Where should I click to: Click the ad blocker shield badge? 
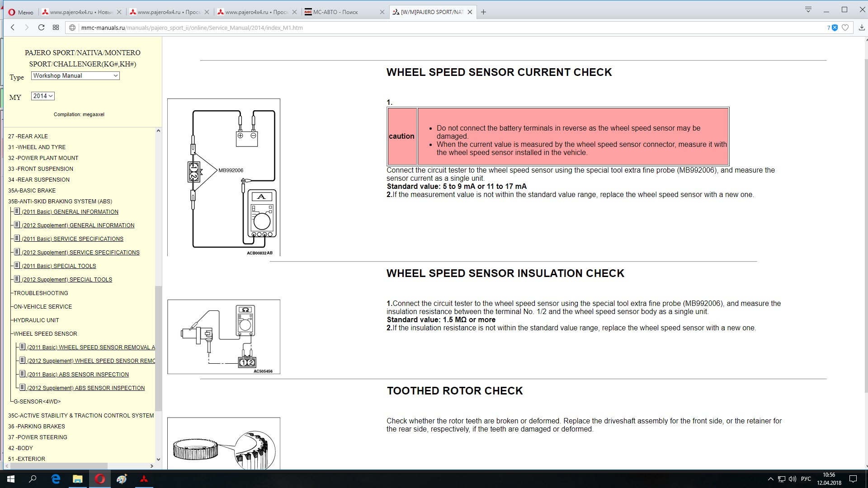coord(835,28)
